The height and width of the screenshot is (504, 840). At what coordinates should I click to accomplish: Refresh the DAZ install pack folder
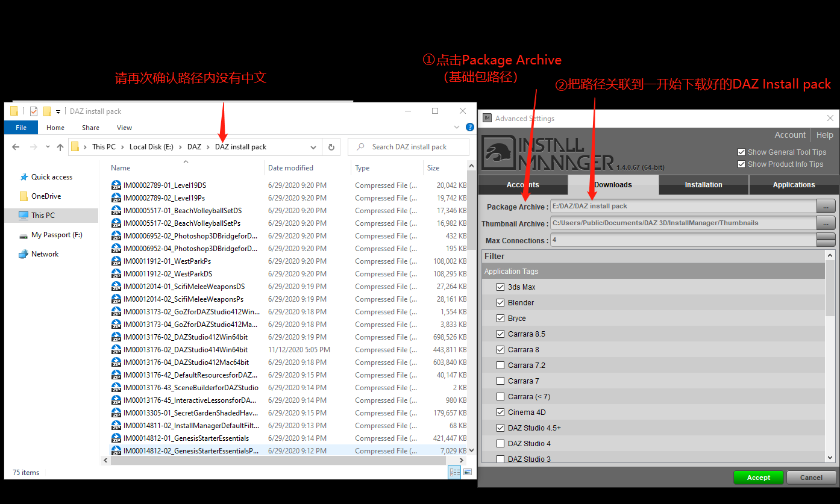(x=331, y=147)
